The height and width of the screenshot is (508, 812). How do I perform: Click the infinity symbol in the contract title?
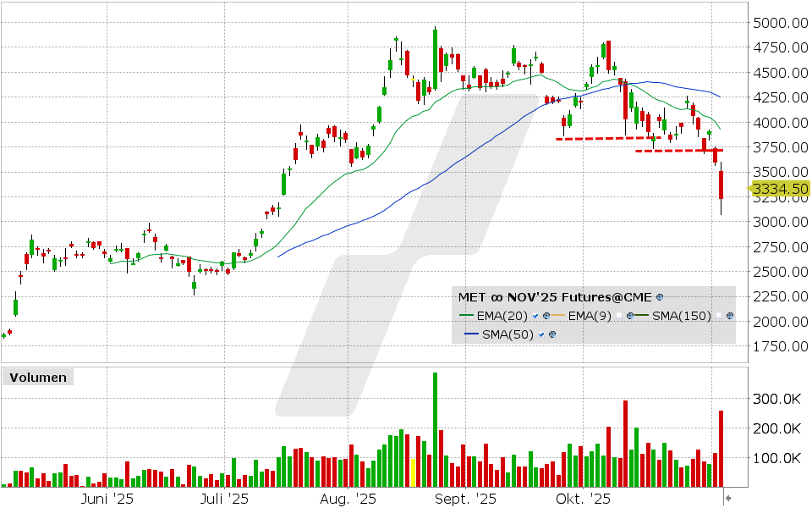pyautogui.click(x=496, y=297)
